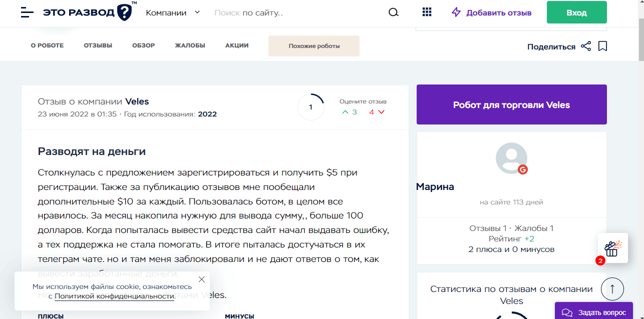Open the apps grid icon
Image resolution: width=644 pixels, height=319 pixels.
[427, 12]
